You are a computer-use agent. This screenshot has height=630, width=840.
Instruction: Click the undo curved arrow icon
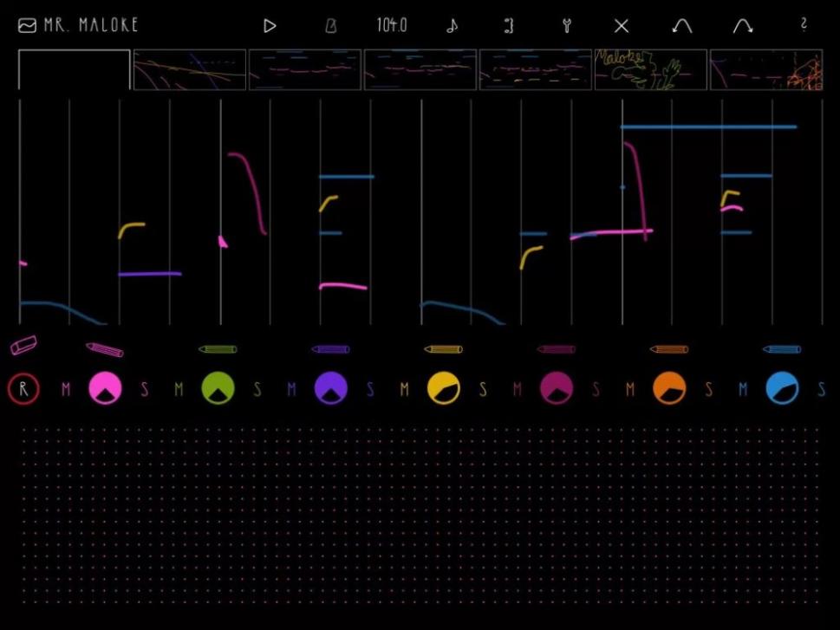(x=682, y=26)
